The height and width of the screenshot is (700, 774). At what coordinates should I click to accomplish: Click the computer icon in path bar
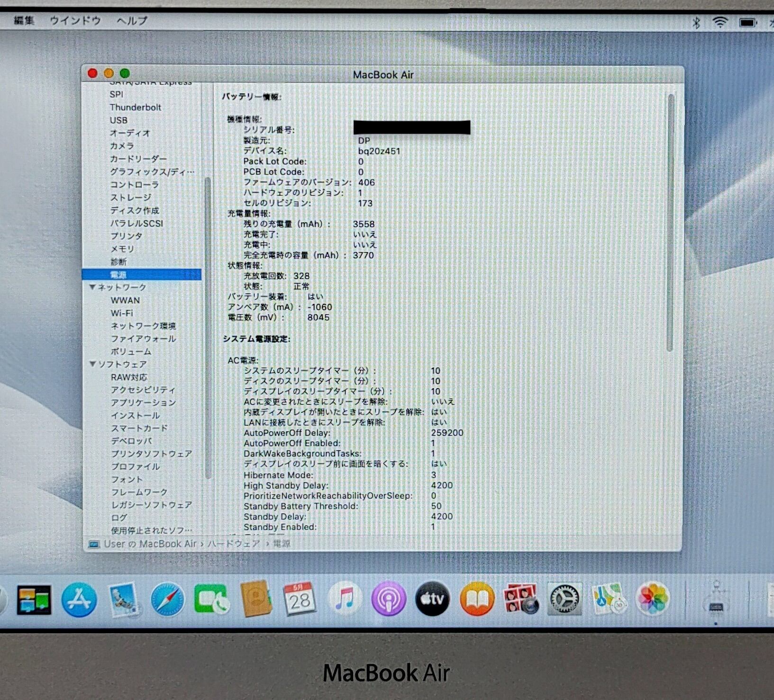point(94,544)
